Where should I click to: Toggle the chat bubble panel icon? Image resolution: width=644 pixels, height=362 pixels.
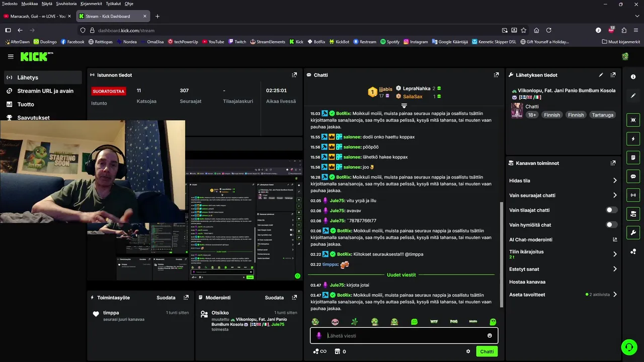(633, 176)
